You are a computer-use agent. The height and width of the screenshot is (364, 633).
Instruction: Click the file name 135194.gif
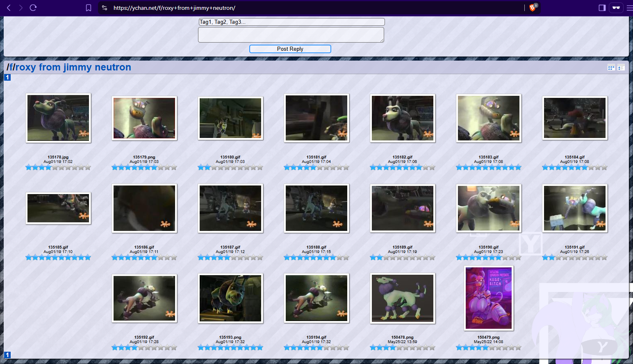coord(316,337)
